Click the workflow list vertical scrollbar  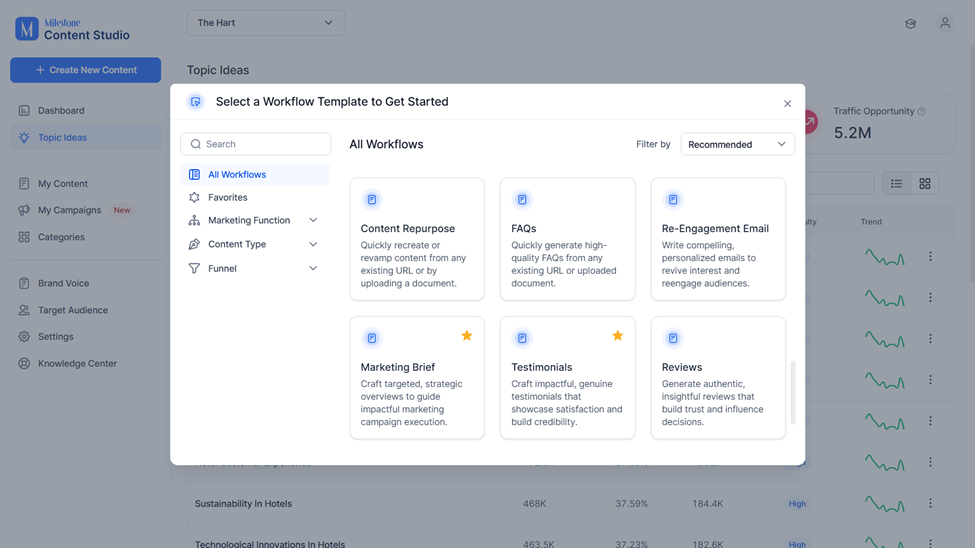coord(793,392)
